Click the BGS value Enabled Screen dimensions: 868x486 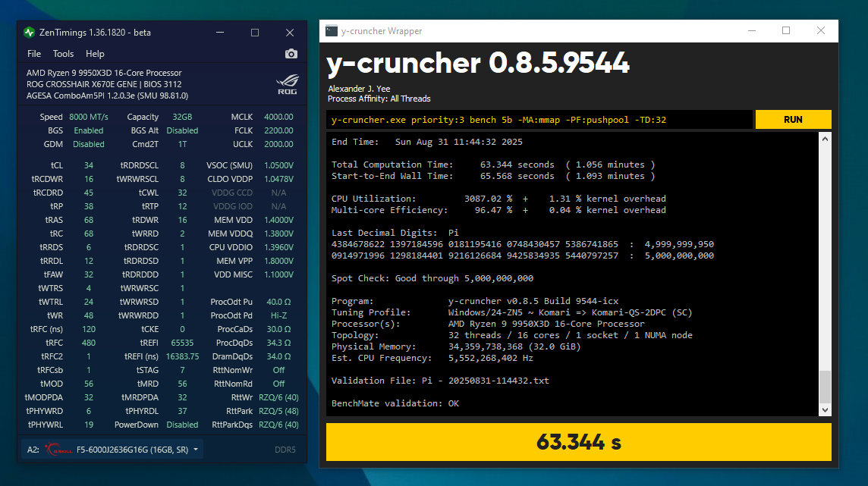(x=89, y=130)
